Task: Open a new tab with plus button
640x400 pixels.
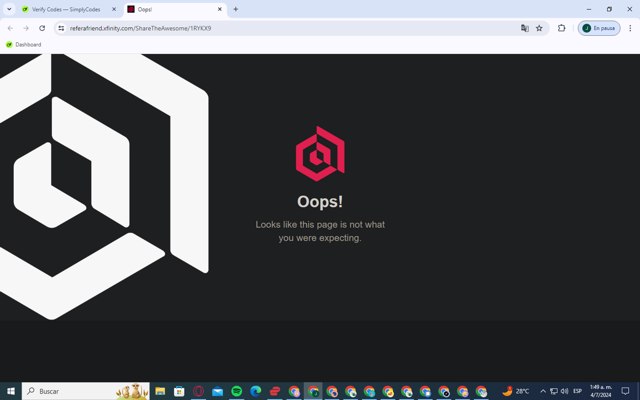Action: pyautogui.click(x=236, y=9)
